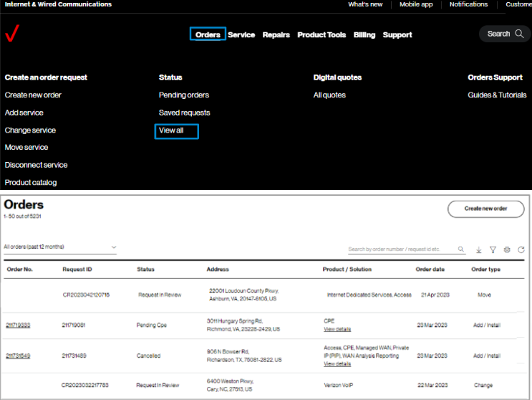Viewport: 532px width, 400px height.
Task: Select View all under Status
Action: [x=172, y=130]
